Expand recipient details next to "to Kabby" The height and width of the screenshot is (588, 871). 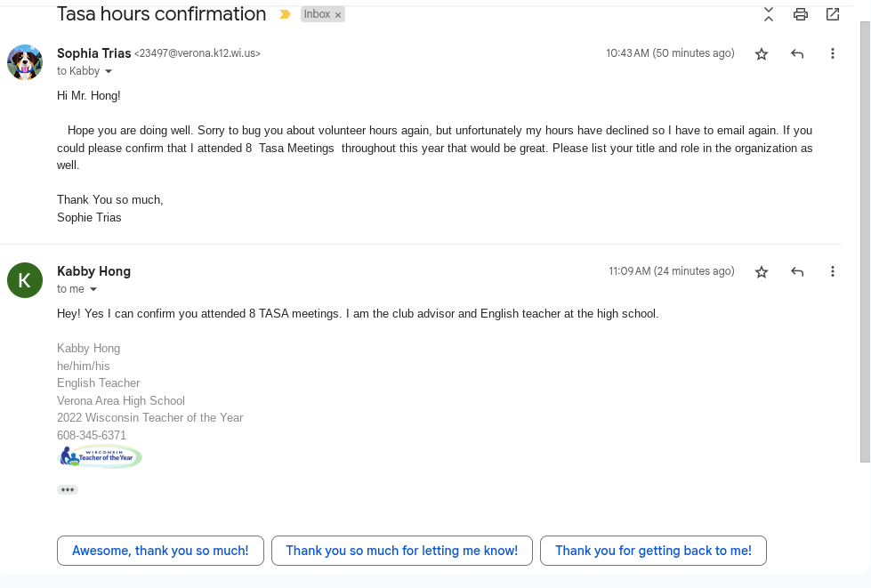109,71
